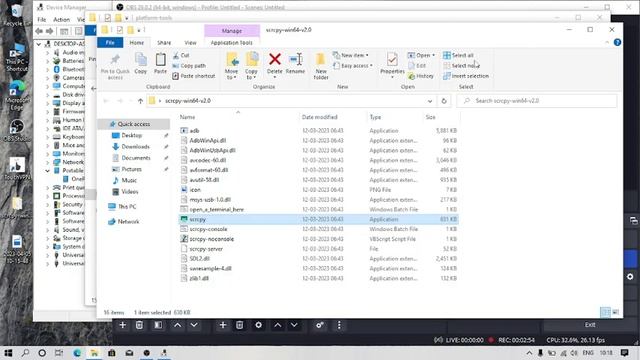Image resolution: width=640 pixels, height=360 pixels.
Task: Create a New folder from ribbon
Action: click(321, 66)
